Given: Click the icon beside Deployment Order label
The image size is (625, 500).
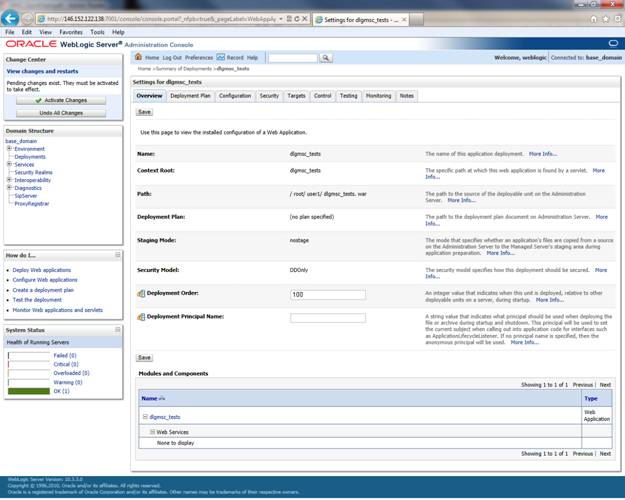Looking at the screenshot, I should [141, 294].
